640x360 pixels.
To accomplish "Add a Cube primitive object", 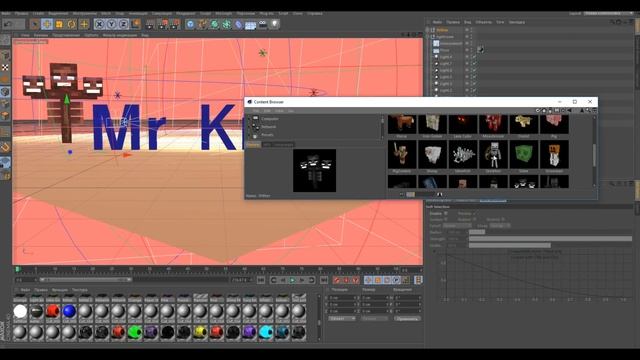I will click(x=190, y=24).
